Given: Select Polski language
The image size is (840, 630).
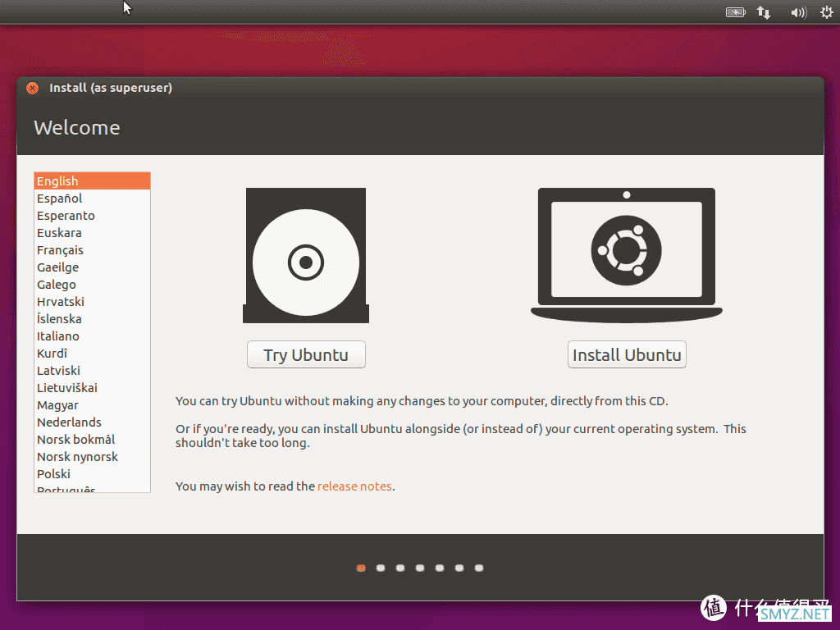Looking at the screenshot, I should (92, 473).
